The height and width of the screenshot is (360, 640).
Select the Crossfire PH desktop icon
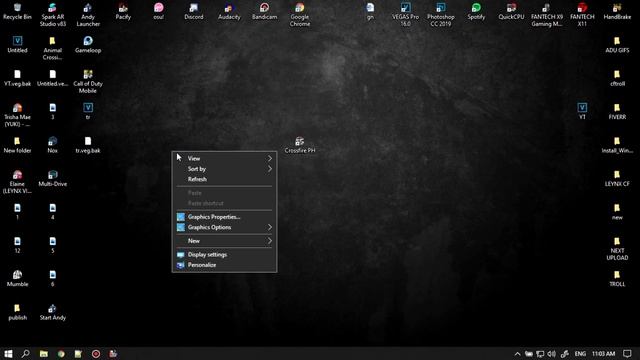[300, 145]
